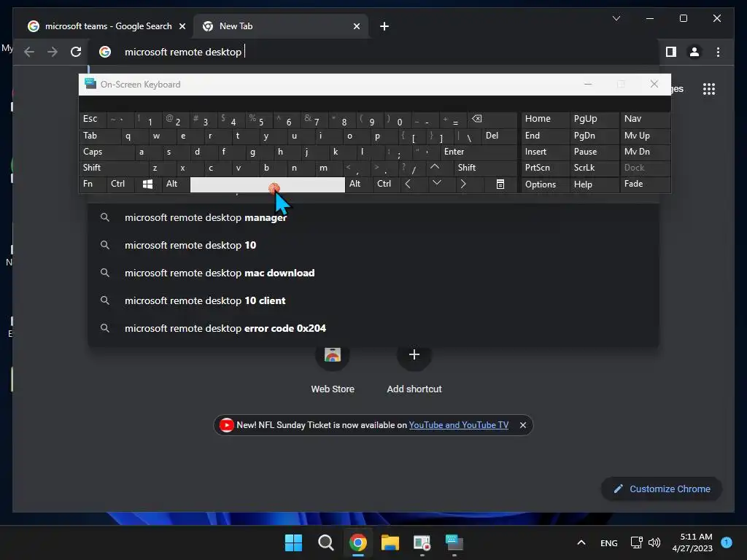Open the Steps Recorder taskbar icon
The width and height of the screenshot is (747, 560).
click(x=422, y=542)
